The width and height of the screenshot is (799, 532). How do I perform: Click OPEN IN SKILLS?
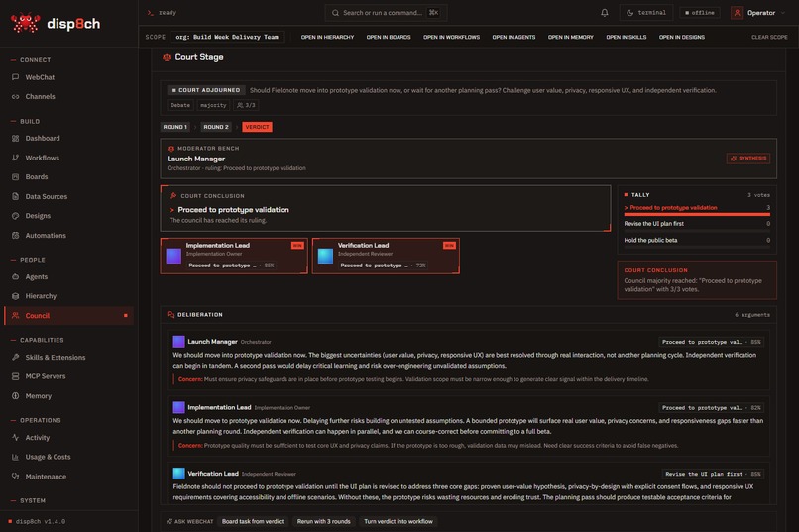pyautogui.click(x=627, y=38)
